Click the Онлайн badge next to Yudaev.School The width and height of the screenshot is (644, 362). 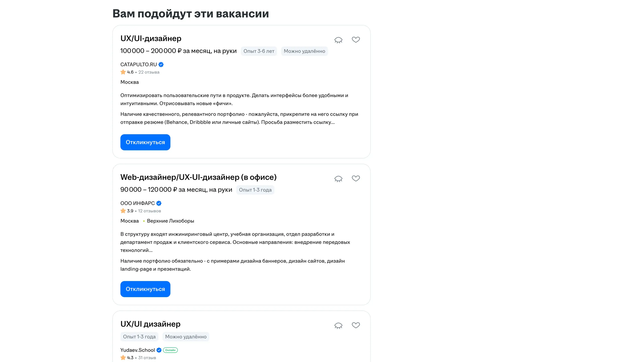click(170, 350)
